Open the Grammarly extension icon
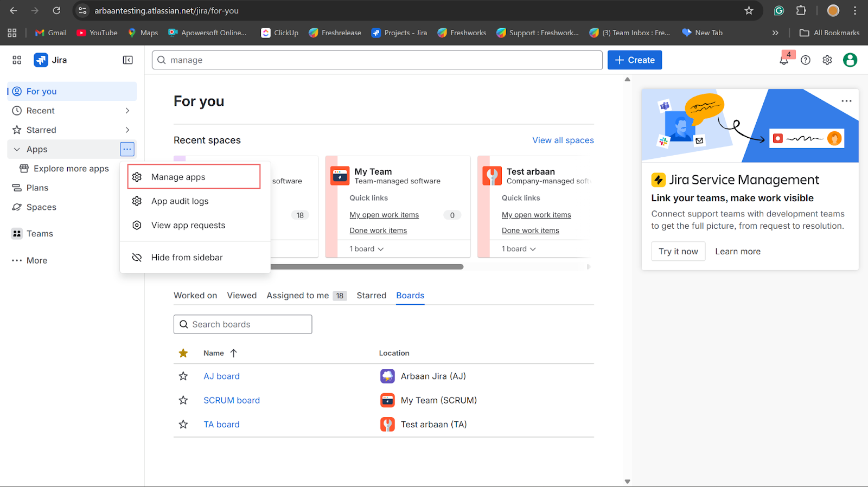868x487 pixels. pyautogui.click(x=779, y=11)
